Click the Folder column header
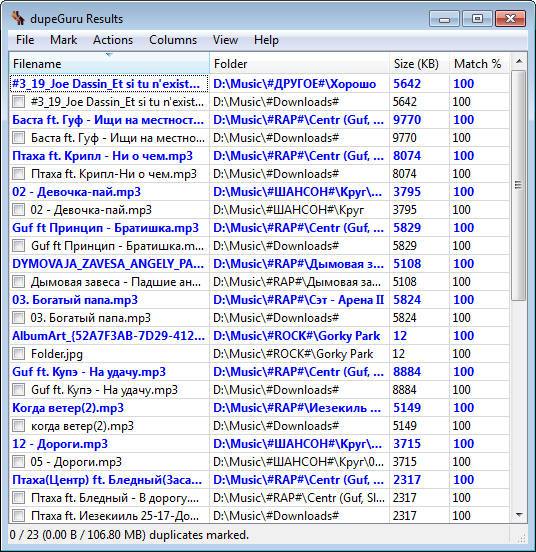 coord(299,64)
